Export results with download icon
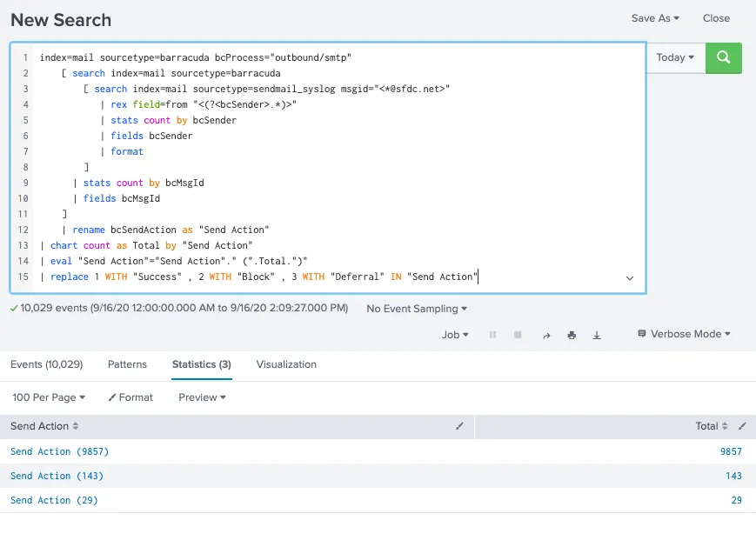This screenshot has width=756, height=547. 597,335
